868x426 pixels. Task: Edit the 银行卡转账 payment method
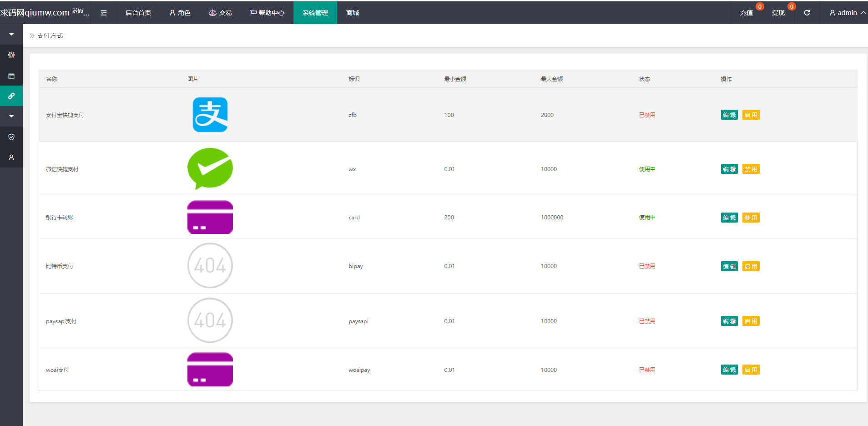[729, 218]
